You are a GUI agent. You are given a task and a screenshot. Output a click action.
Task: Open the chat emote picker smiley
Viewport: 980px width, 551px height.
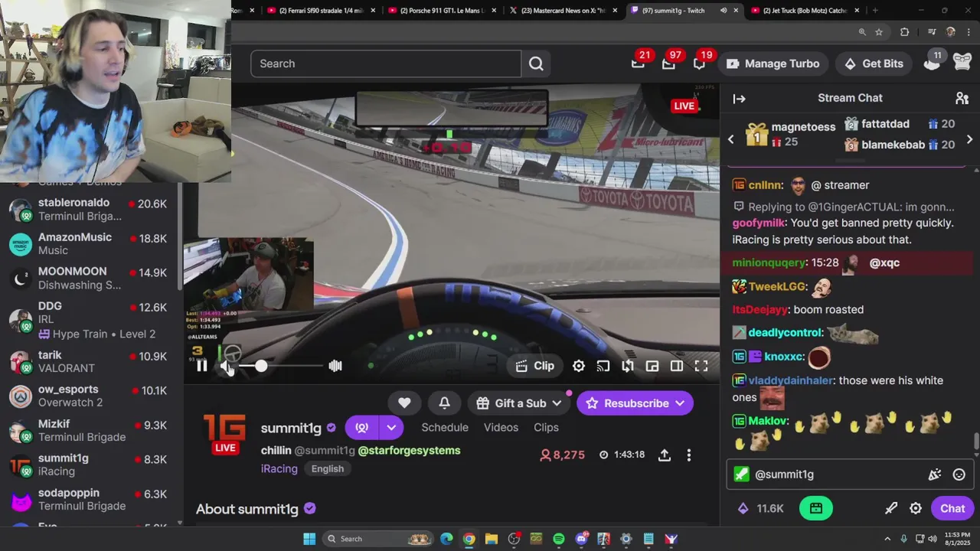[x=959, y=474]
